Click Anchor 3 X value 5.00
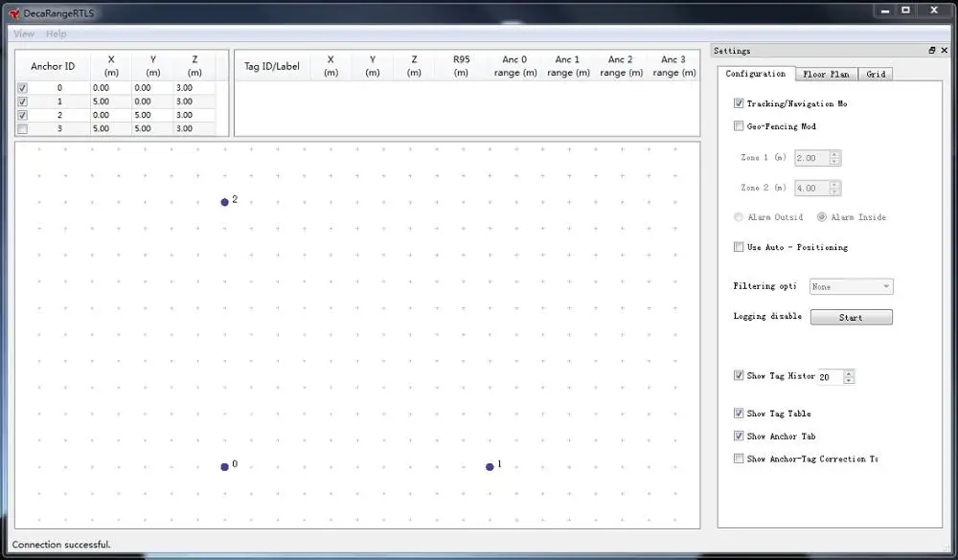The height and width of the screenshot is (560, 958). (110, 129)
